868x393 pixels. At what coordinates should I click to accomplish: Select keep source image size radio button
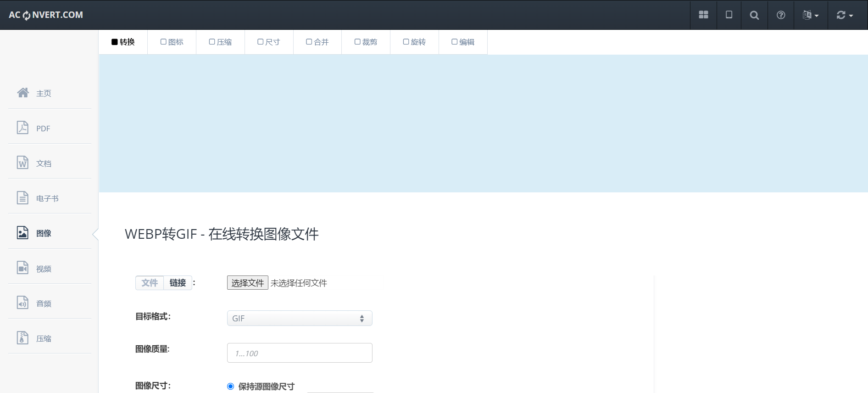tap(231, 387)
